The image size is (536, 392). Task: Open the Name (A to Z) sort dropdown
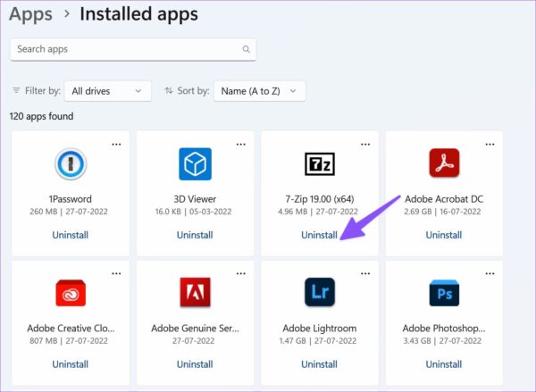pos(259,91)
